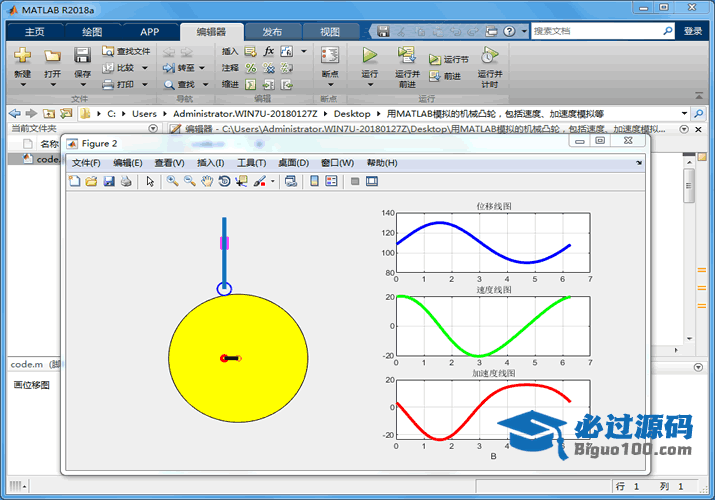
Task: Click the increase indent icon
Action: tap(269, 84)
